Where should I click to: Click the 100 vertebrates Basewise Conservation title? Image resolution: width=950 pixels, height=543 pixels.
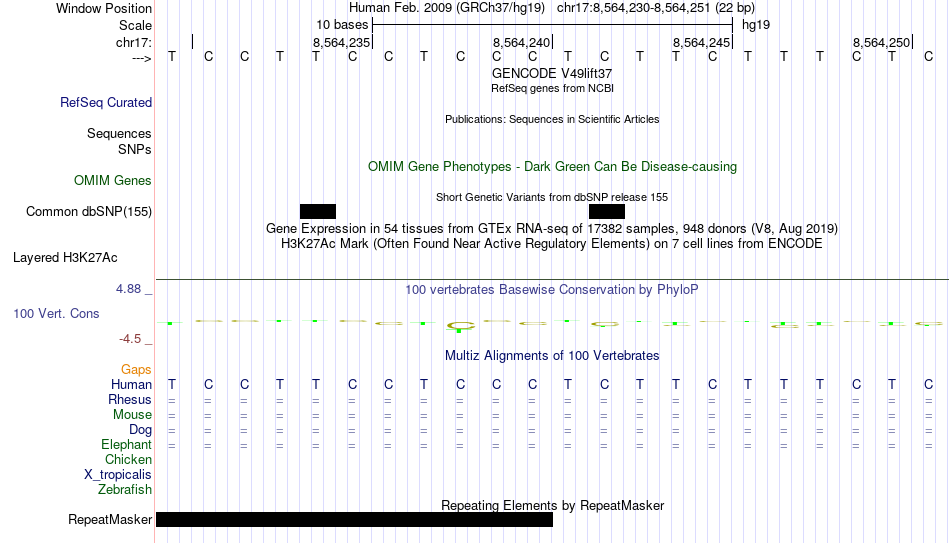552,290
